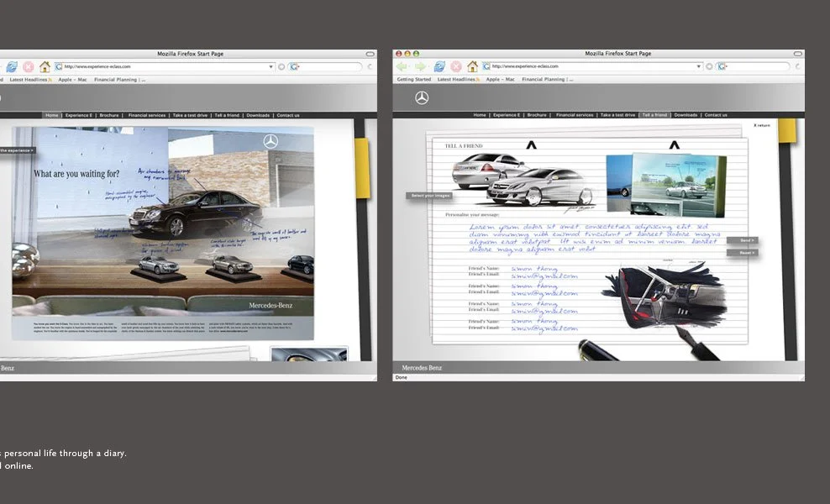Click the loading throbber in left window toolbar
Viewport: 830px width, 504px height.
(370, 67)
